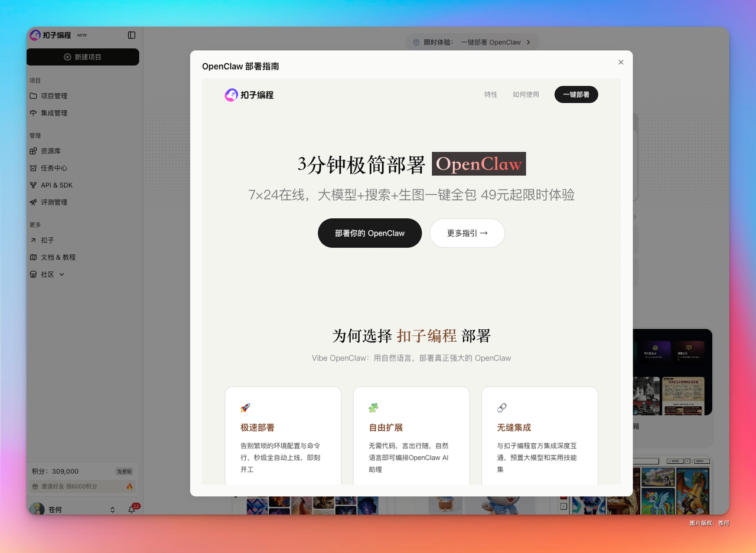The width and height of the screenshot is (756, 553).
Task: Click the grid icon beside 资源库
Action: 34,151
